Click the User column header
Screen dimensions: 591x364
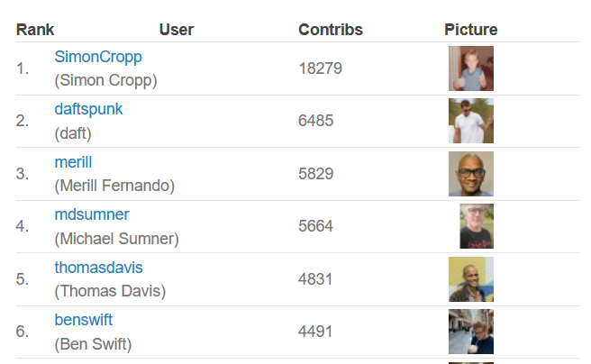pos(177,30)
